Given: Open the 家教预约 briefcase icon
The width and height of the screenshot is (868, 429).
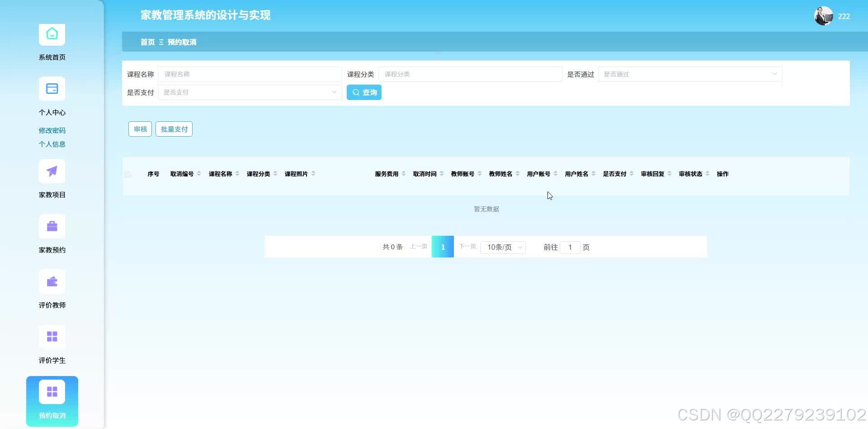Looking at the screenshot, I should 52,226.
